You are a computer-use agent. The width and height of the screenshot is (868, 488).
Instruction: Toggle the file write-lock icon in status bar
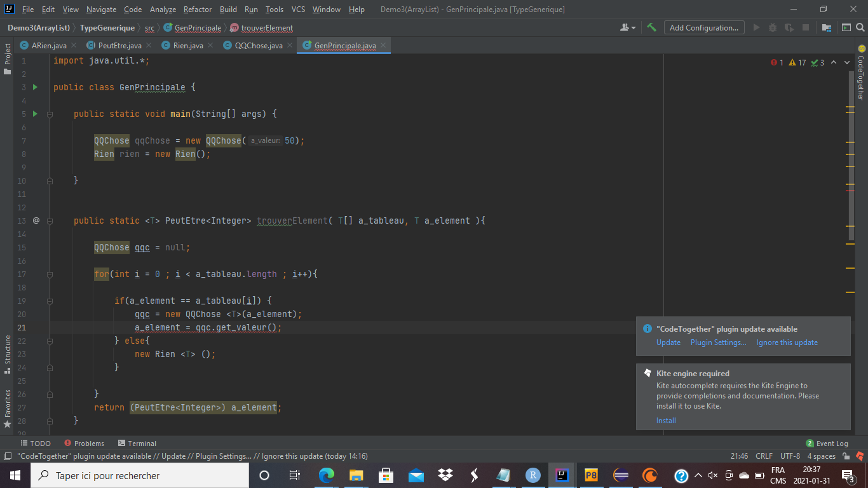[x=846, y=456]
